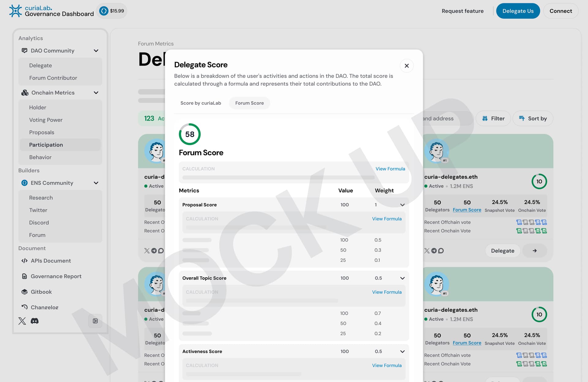Screen dimensions: 588x382
Task: Close the Delegate Score dialog
Action: (407, 66)
